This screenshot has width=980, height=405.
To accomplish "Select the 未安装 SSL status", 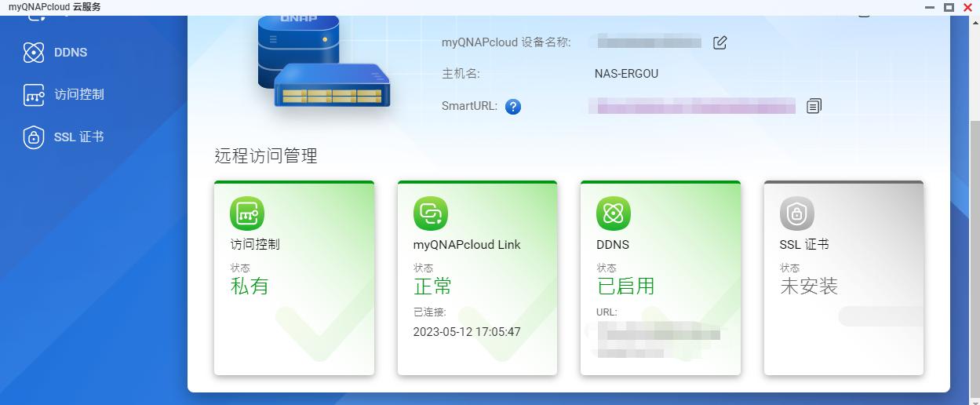I will [809, 286].
